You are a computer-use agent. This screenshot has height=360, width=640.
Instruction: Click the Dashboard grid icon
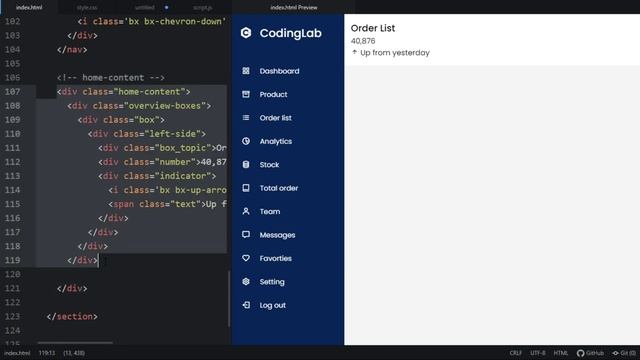point(246,71)
